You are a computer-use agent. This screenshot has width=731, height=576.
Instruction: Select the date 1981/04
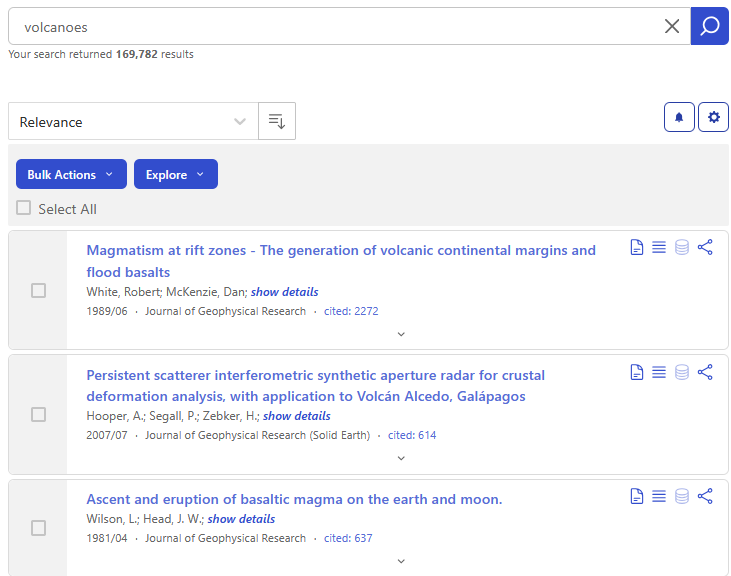tap(107, 538)
